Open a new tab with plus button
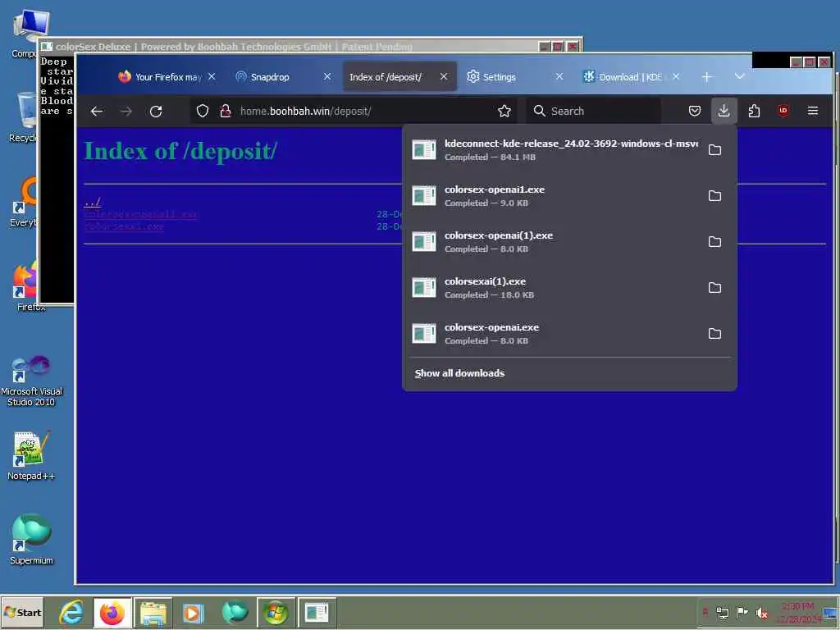This screenshot has height=630, width=840. point(706,77)
